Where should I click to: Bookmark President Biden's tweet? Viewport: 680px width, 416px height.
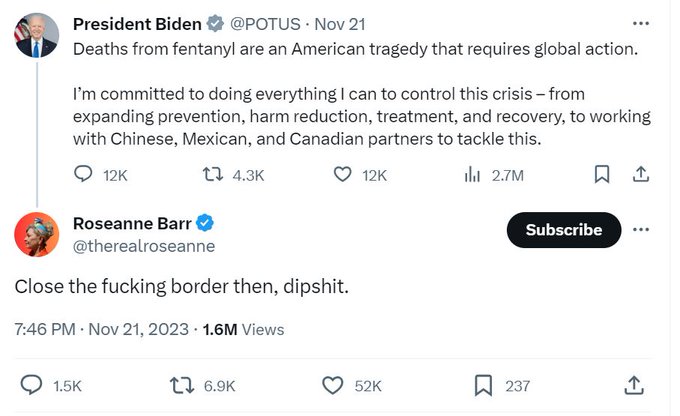coord(602,174)
